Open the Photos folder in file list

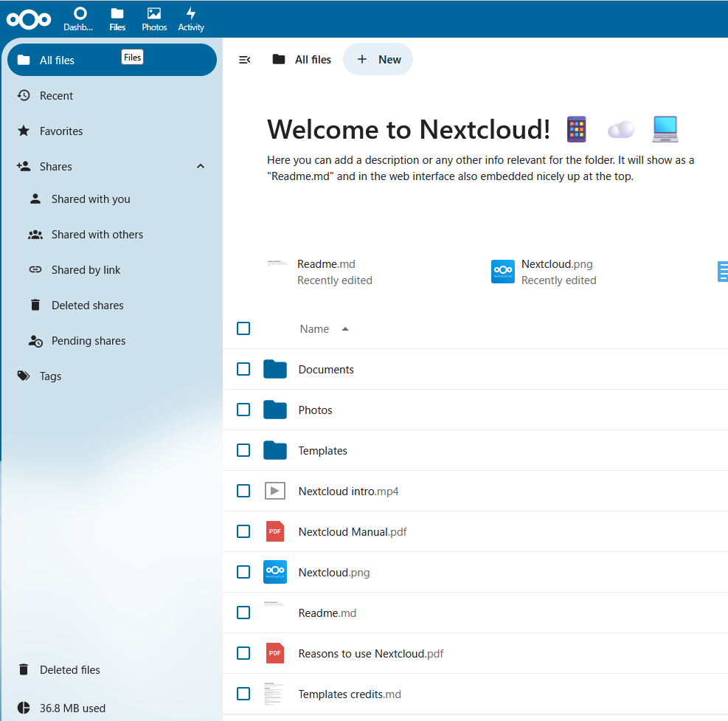315,410
